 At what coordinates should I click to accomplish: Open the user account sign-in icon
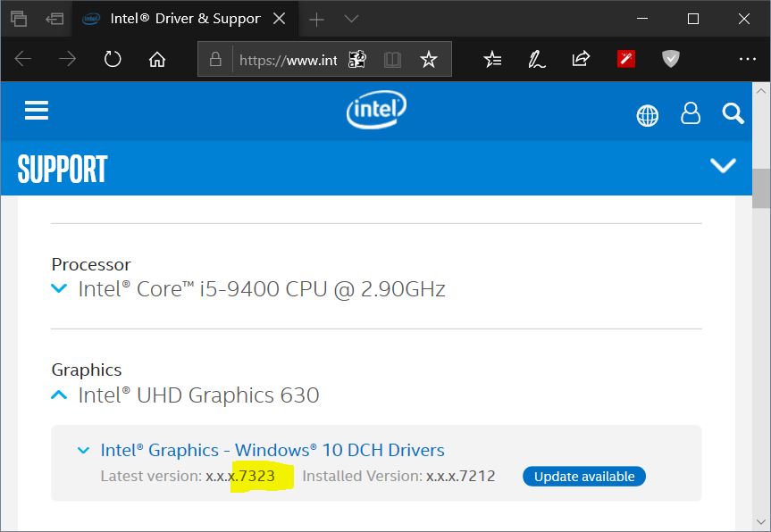691,113
